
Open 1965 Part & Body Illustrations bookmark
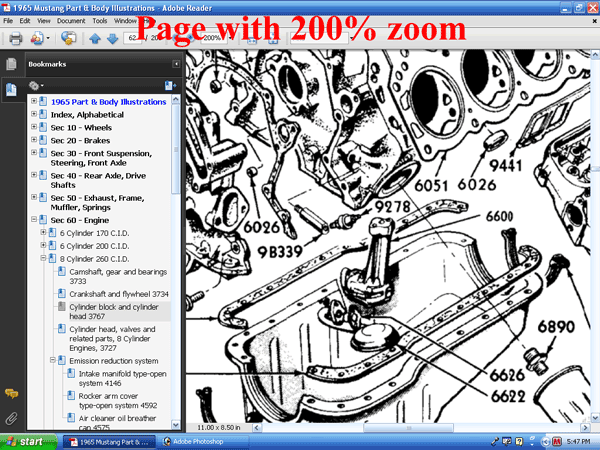109,102
